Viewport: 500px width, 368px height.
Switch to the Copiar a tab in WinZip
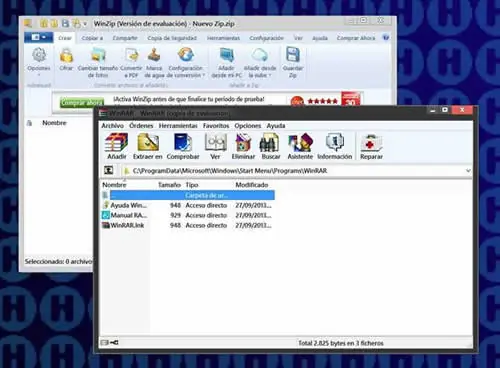(x=92, y=38)
